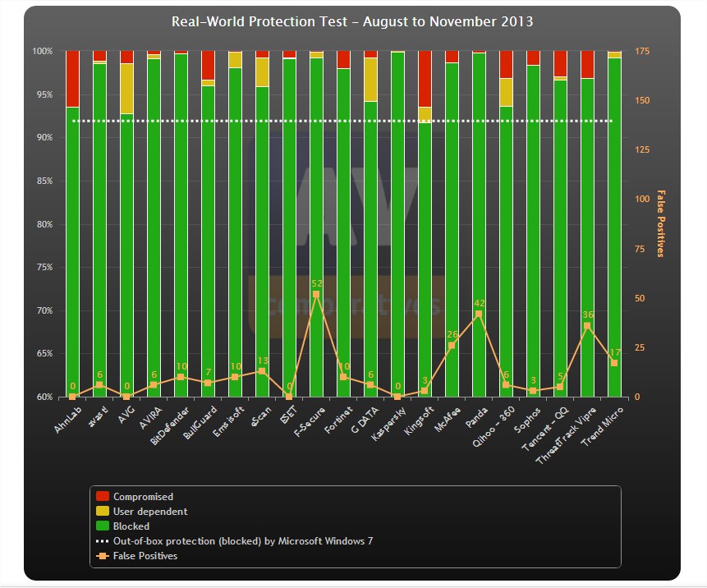Click the yellow User dependent segment of eScan's bar
The height and width of the screenshot is (588, 707).
(x=262, y=72)
